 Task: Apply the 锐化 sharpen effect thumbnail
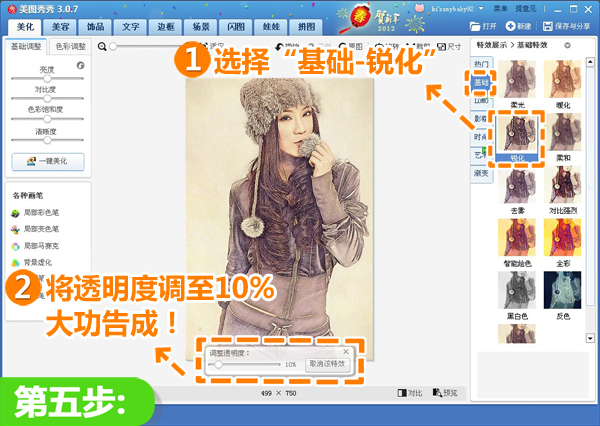pos(517,133)
